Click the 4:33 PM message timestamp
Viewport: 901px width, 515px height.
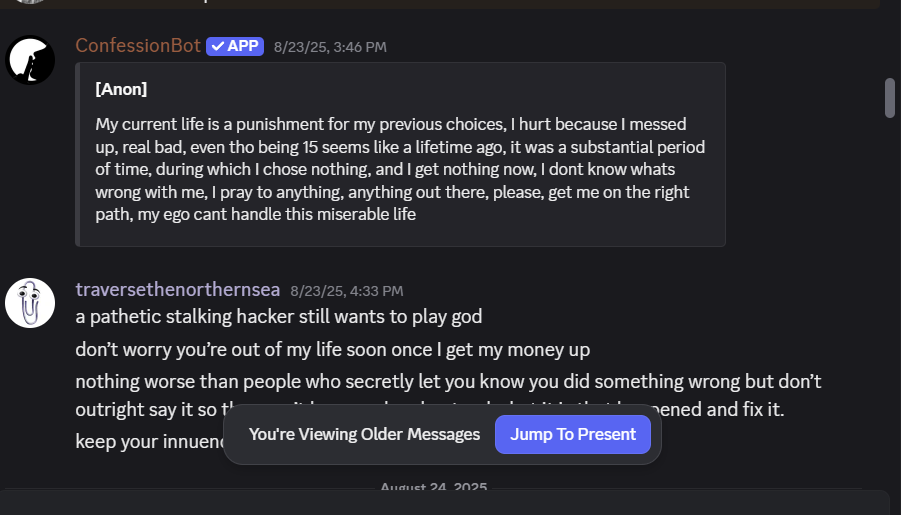tap(347, 291)
